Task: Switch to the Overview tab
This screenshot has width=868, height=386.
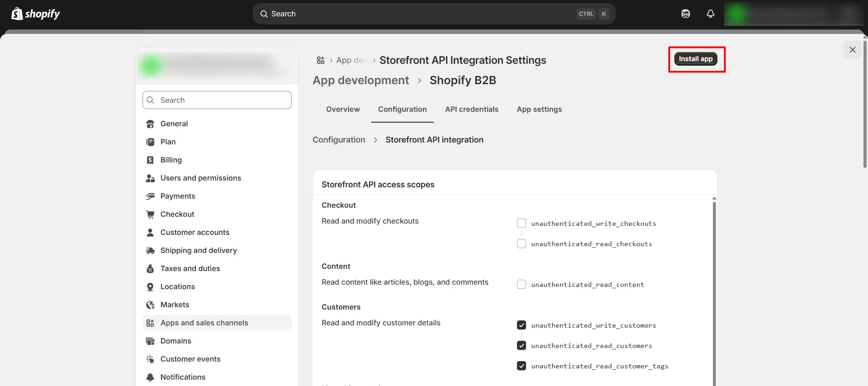Action: 343,110
